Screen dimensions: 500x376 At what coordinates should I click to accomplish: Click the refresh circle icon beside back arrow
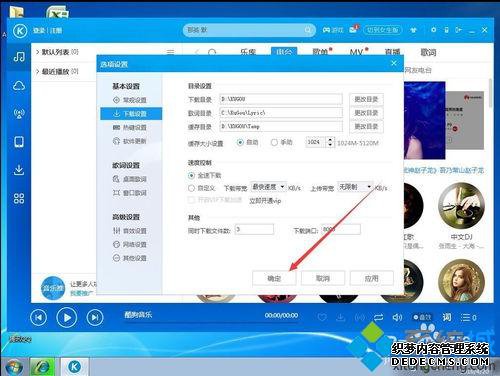(x=212, y=52)
